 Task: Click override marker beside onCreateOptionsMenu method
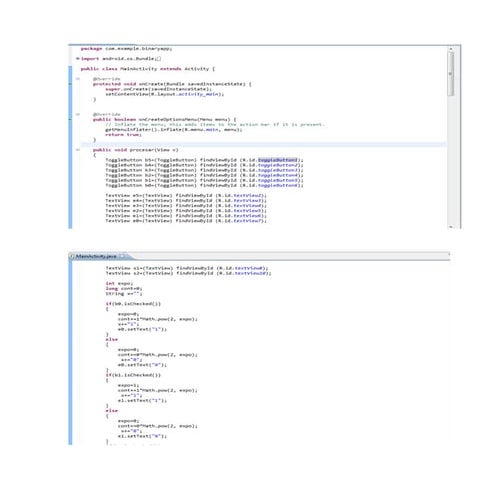point(70,119)
